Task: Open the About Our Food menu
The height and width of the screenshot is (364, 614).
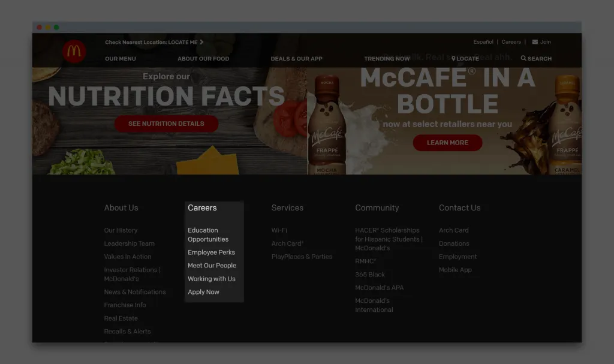Action: [x=203, y=59]
